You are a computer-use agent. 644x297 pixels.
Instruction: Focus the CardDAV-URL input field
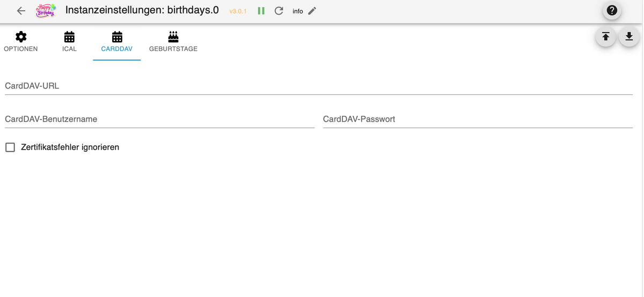click(x=319, y=86)
